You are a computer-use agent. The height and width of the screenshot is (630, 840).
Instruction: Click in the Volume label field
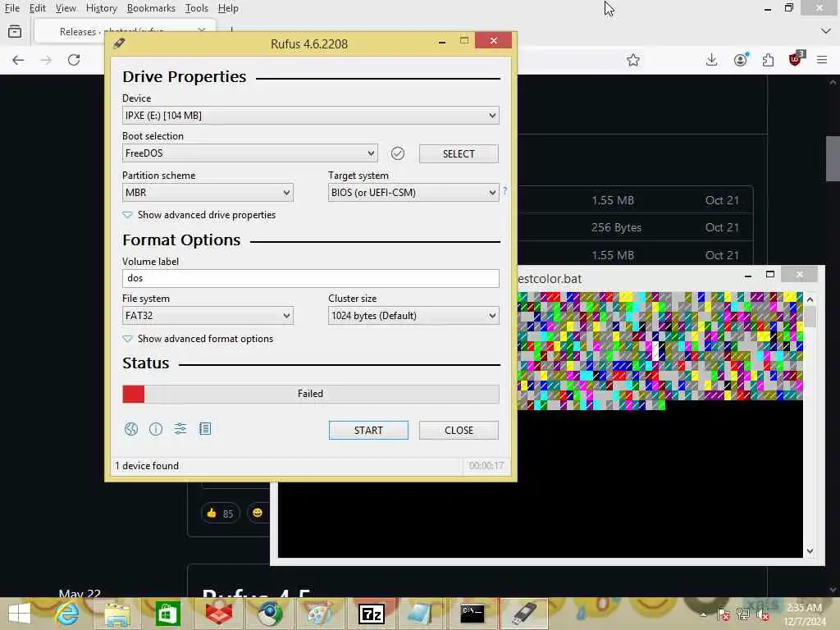click(311, 278)
